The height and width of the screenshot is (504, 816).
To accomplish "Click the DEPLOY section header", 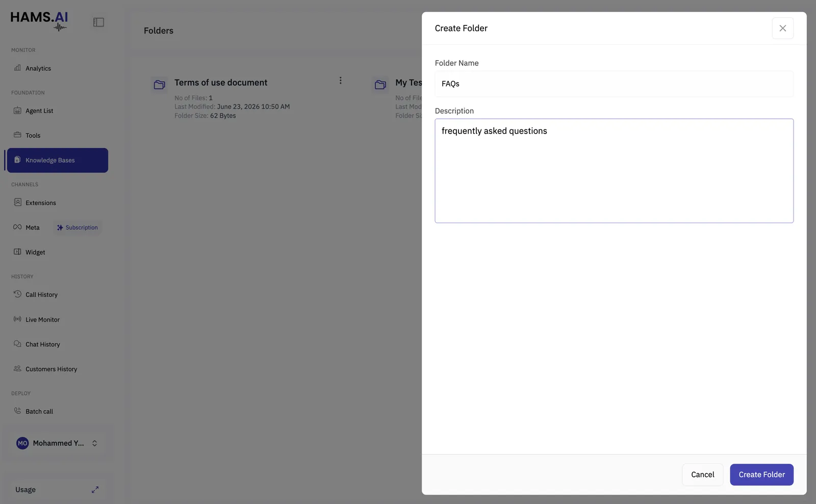I will [x=21, y=393].
